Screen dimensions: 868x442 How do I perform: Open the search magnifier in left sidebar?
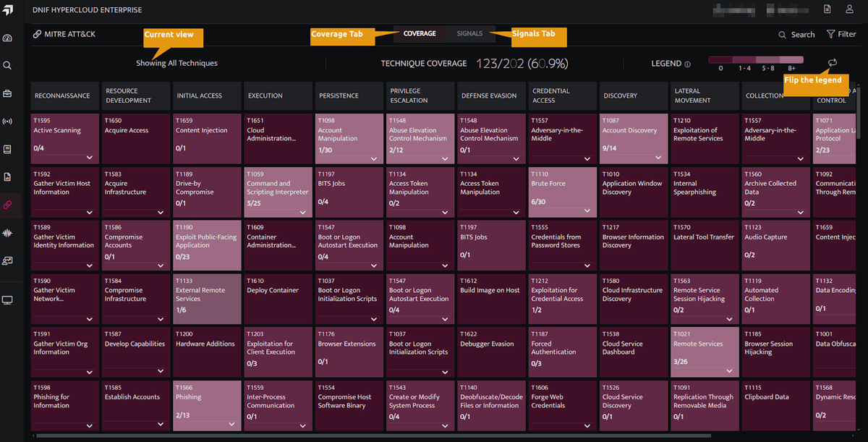pos(8,66)
